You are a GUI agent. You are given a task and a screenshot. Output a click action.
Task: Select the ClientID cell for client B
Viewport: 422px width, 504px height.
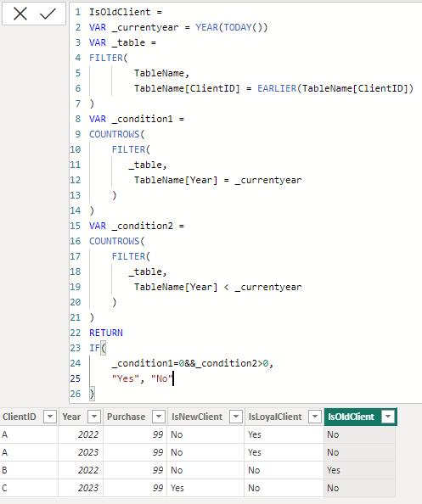29,470
